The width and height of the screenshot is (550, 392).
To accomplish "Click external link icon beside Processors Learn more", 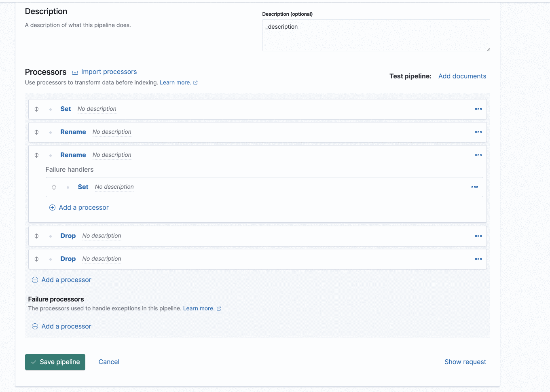I will [x=195, y=83].
